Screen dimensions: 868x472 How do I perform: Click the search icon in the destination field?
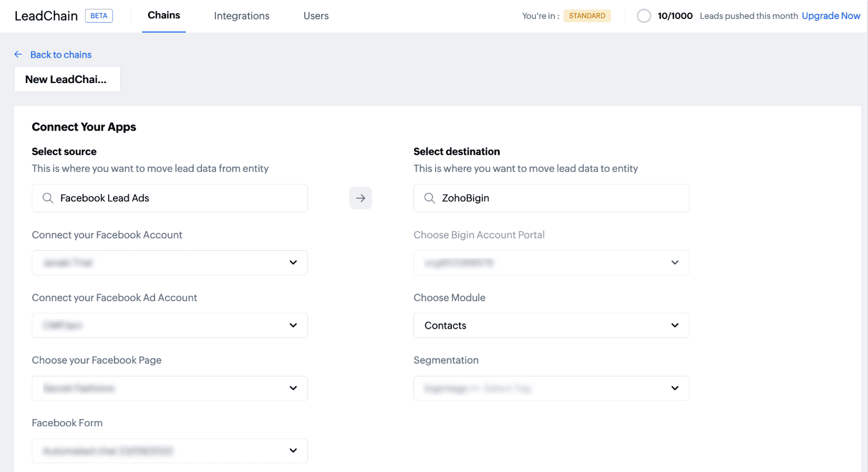[x=430, y=198]
